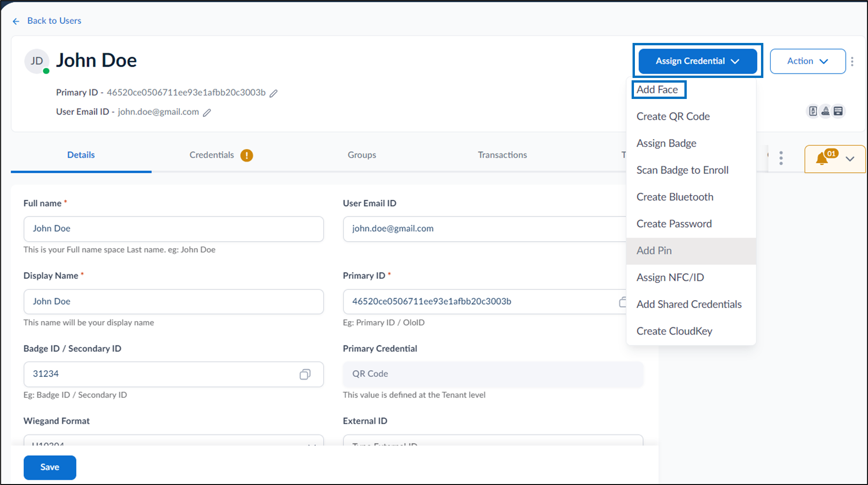Choose Add Face from the menu
This screenshot has height=485, width=868.
pyautogui.click(x=657, y=90)
